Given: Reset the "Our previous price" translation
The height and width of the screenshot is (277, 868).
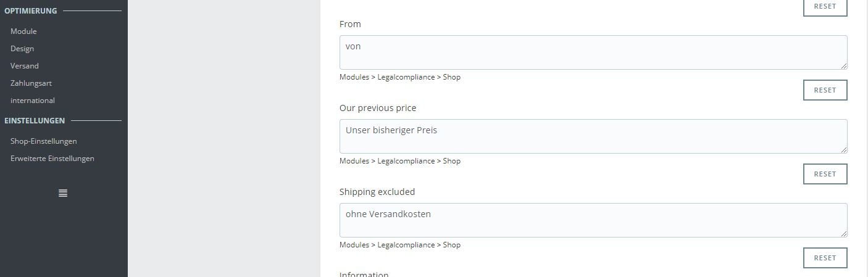Looking at the screenshot, I should (825, 174).
